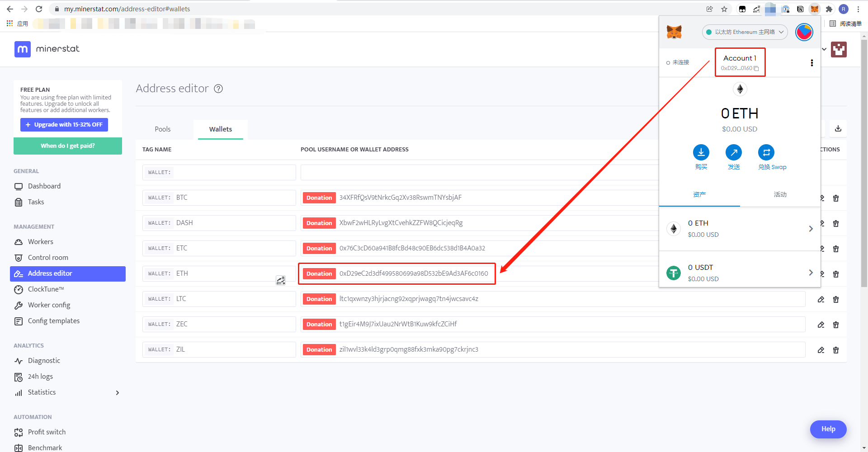Click Account 1 to copy address

tap(740, 62)
